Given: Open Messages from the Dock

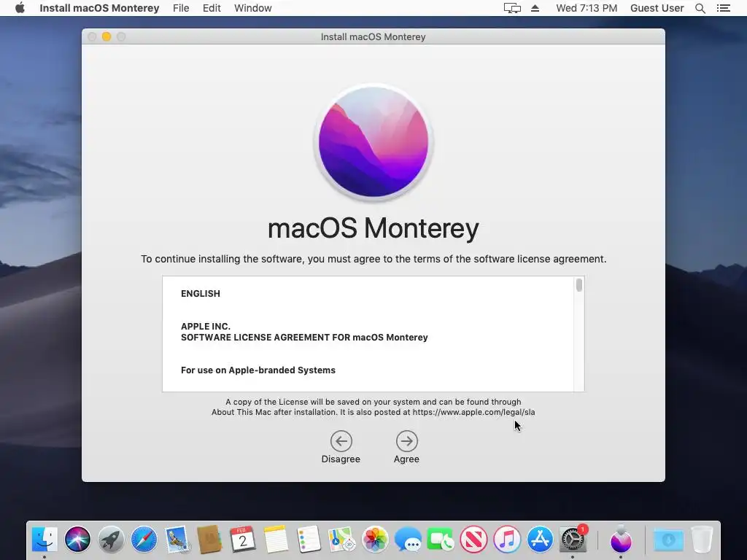Looking at the screenshot, I should click(408, 540).
